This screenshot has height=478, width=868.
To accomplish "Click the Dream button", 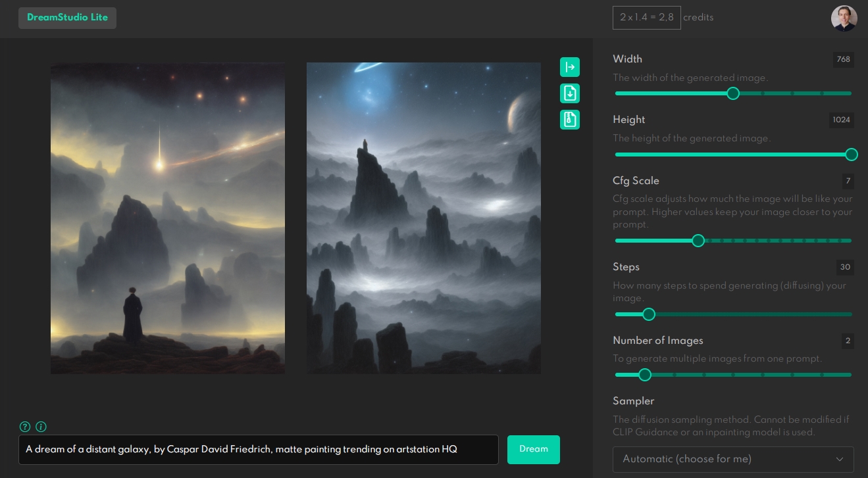I will pos(534,450).
